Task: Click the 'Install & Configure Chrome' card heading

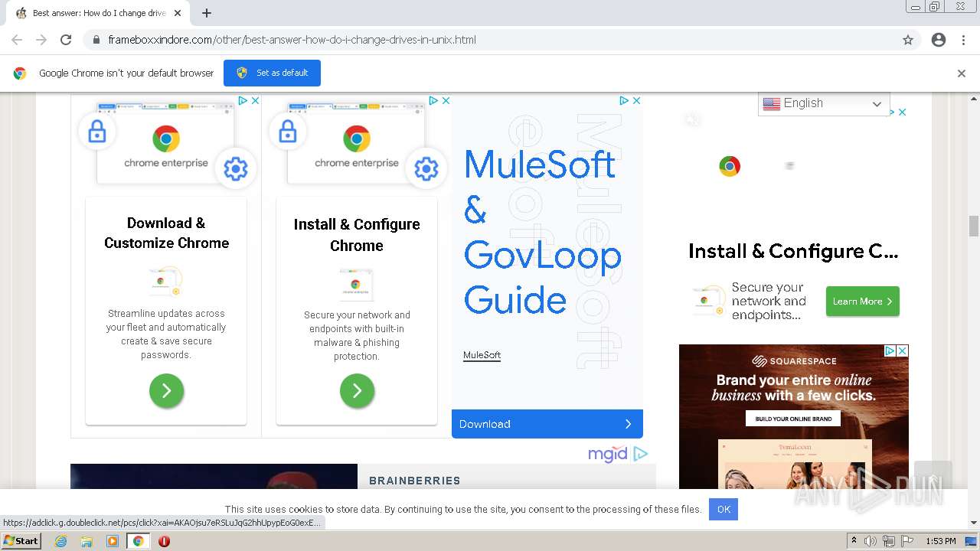Action: point(357,234)
